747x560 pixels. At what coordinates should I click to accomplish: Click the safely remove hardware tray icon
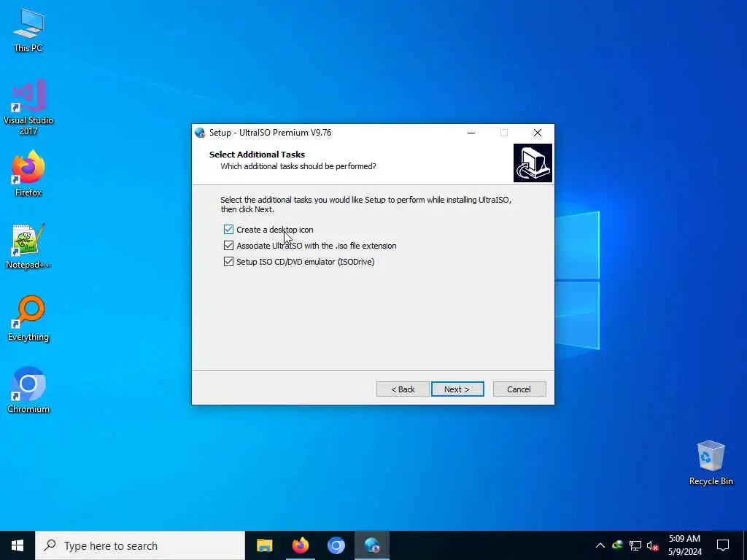[x=618, y=545]
